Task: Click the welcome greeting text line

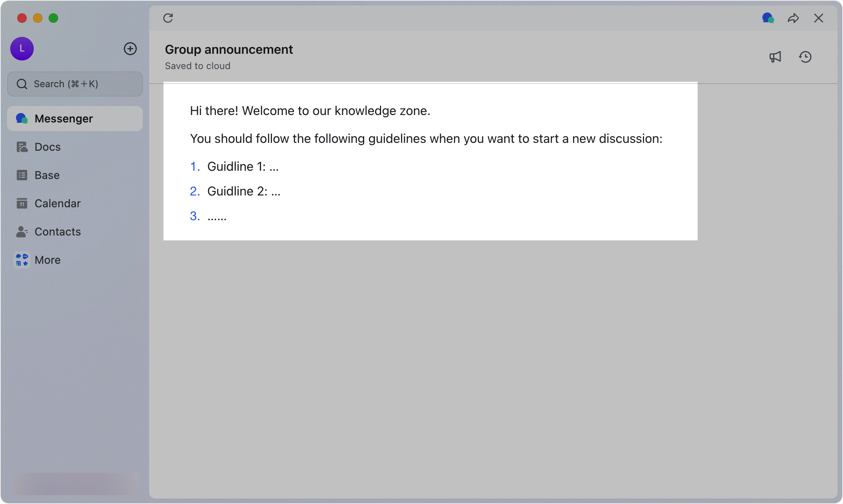Action: 310,111
